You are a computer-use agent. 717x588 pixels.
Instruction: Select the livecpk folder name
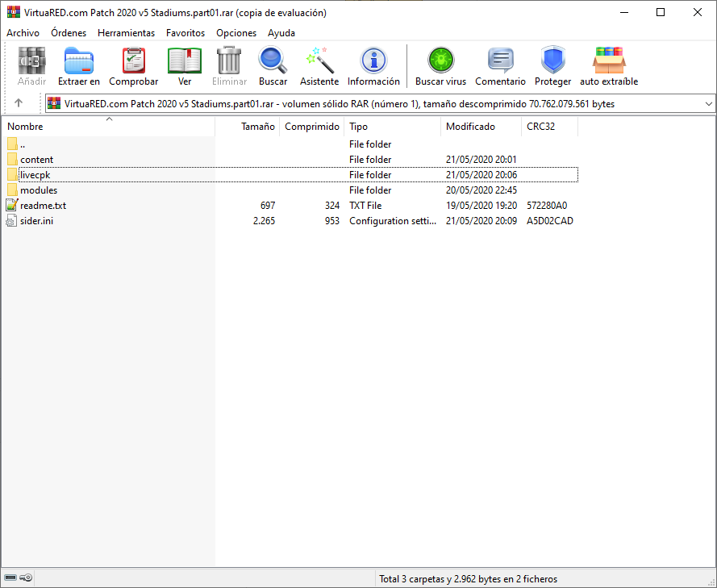pos(35,175)
